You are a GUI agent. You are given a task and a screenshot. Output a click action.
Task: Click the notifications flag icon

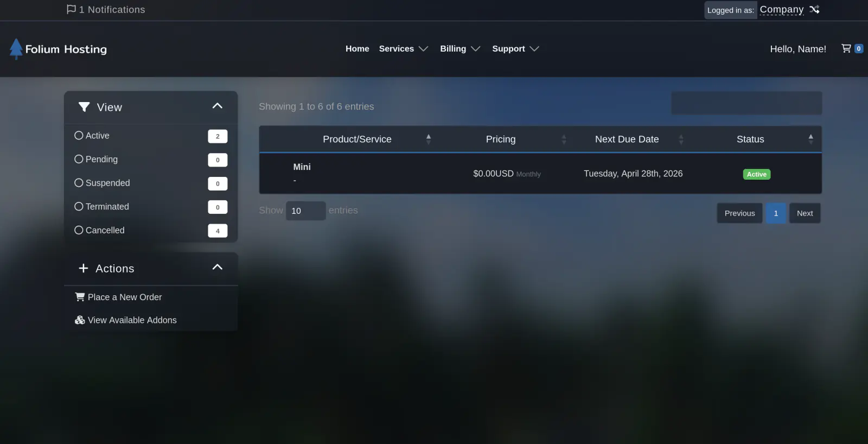click(x=71, y=9)
